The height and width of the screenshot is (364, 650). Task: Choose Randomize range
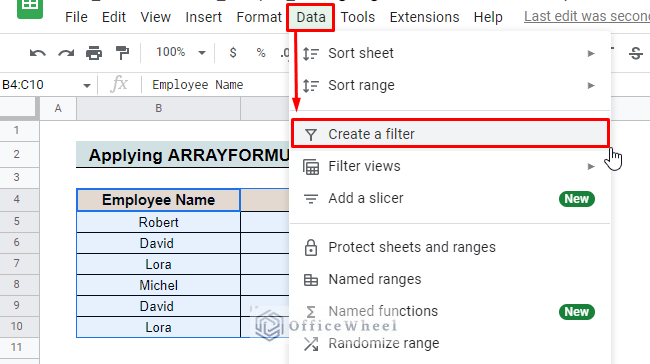(451, 344)
